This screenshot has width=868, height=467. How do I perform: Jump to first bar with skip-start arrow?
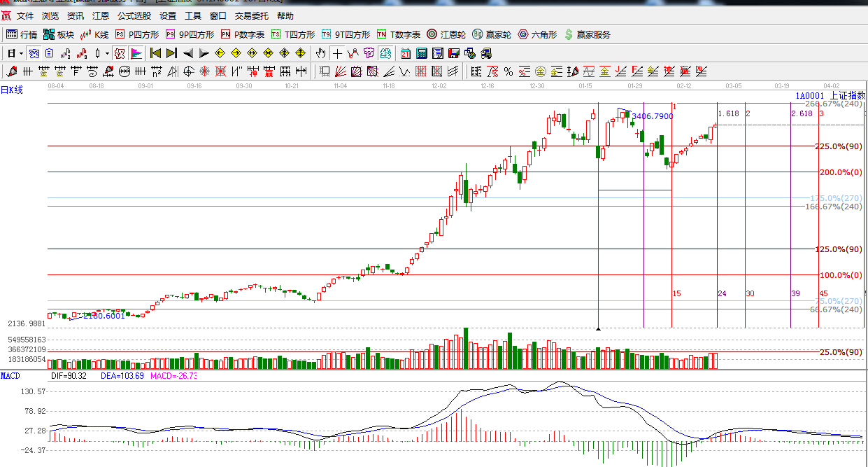point(155,53)
